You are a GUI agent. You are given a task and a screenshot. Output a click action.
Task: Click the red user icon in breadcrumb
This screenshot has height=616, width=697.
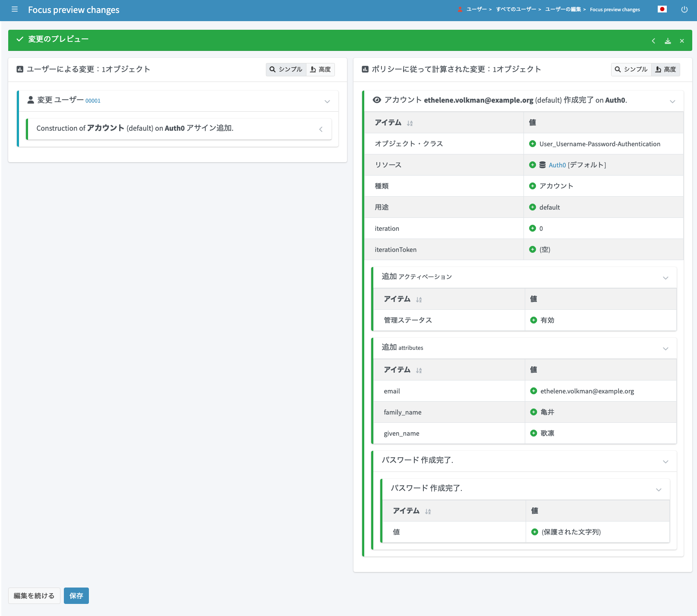click(x=460, y=9)
